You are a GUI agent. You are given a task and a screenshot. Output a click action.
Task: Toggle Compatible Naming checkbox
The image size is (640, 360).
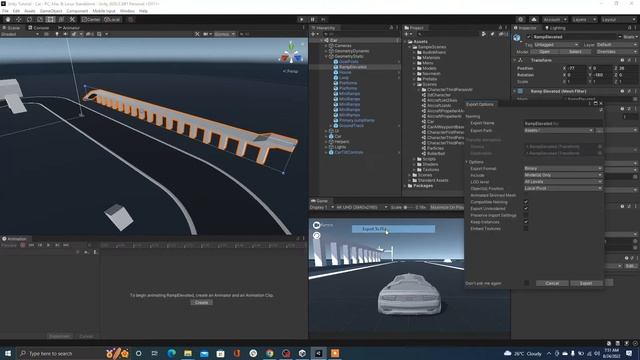526,202
